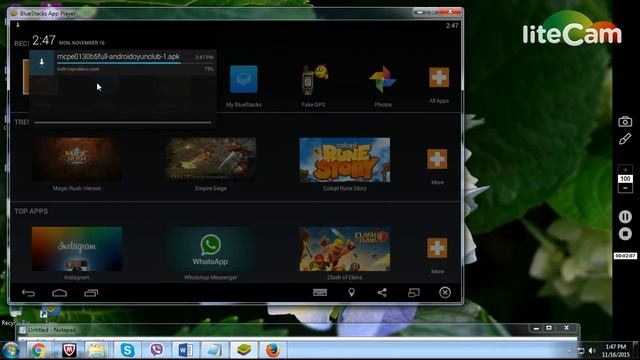Open WhatsApp Messenger tile
The height and width of the screenshot is (360, 640).
[211, 249]
